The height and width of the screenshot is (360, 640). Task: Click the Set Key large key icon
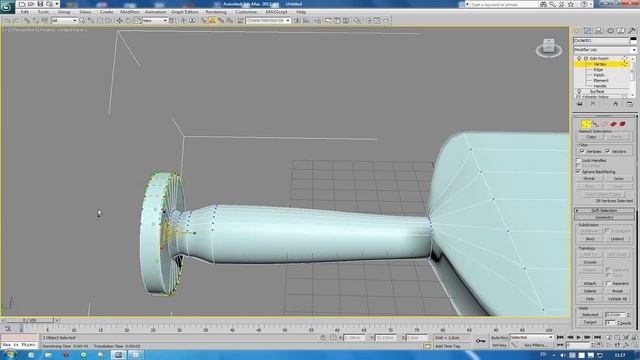point(481,340)
